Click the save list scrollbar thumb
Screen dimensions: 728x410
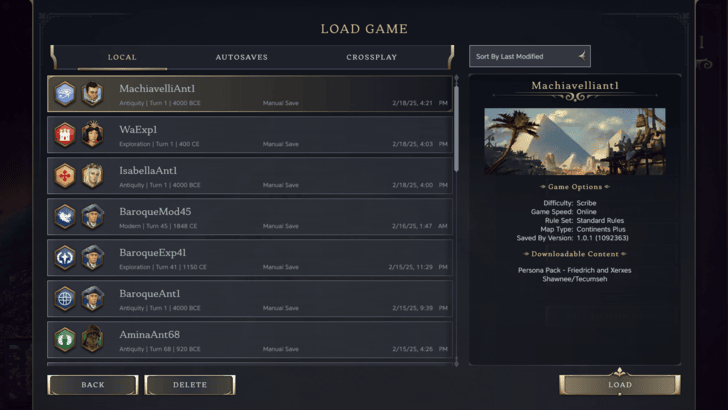pos(456,128)
